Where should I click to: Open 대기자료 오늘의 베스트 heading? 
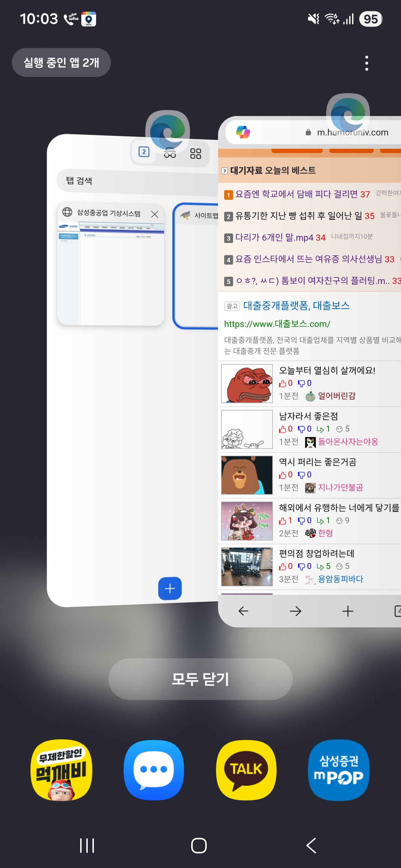273,171
